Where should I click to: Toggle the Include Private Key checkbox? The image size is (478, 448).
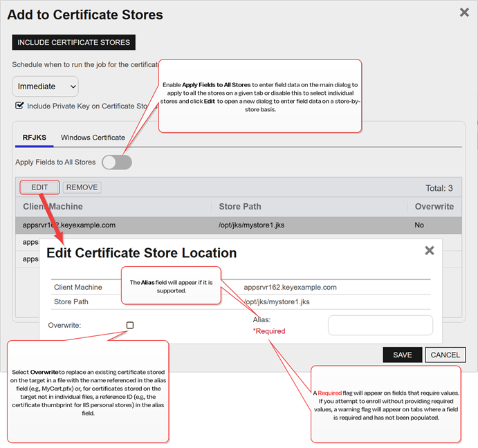coord(19,106)
